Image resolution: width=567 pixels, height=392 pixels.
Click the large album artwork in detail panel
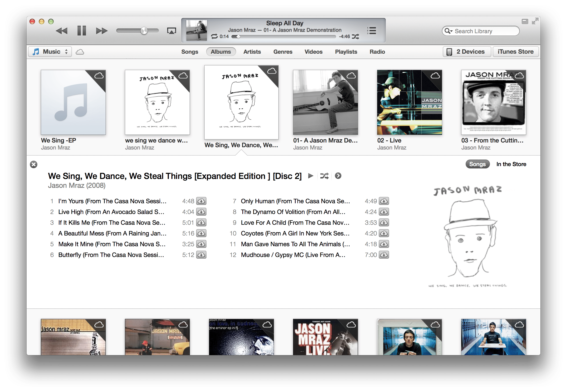(x=468, y=236)
